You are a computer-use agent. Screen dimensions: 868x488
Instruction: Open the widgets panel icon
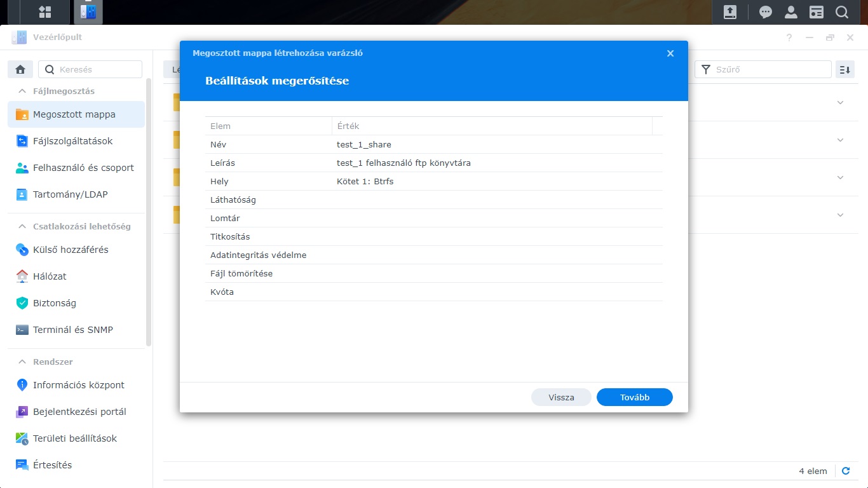(817, 12)
